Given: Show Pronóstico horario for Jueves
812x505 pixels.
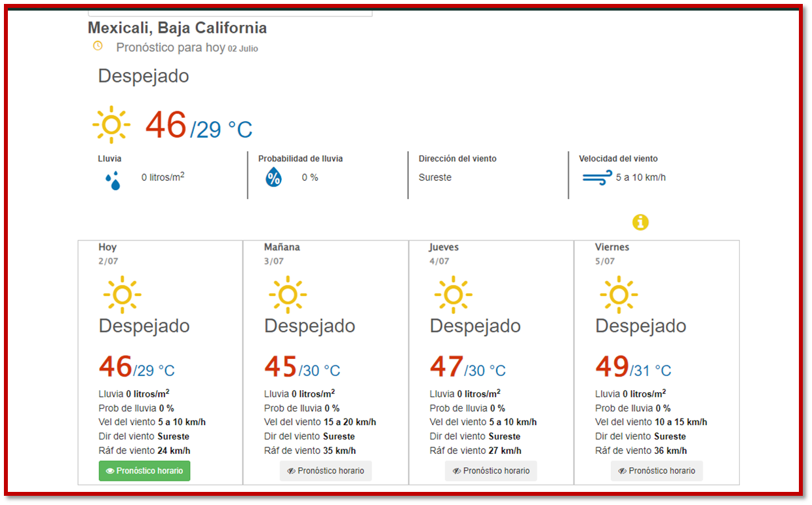Looking at the screenshot, I should [x=491, y=471].
